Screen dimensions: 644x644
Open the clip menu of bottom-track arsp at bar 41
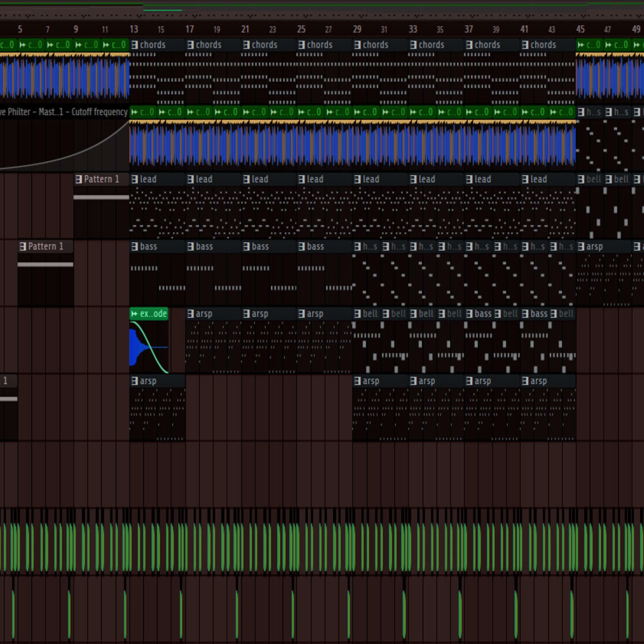(x=525, y=381)
